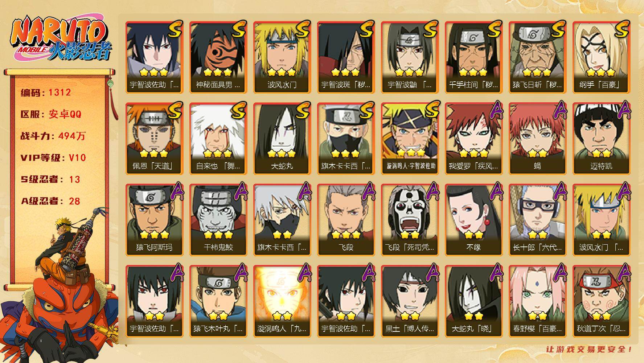Screen dimensions: 644x363
Task: Click the 编码 1312 label
Action: point(46,92)
